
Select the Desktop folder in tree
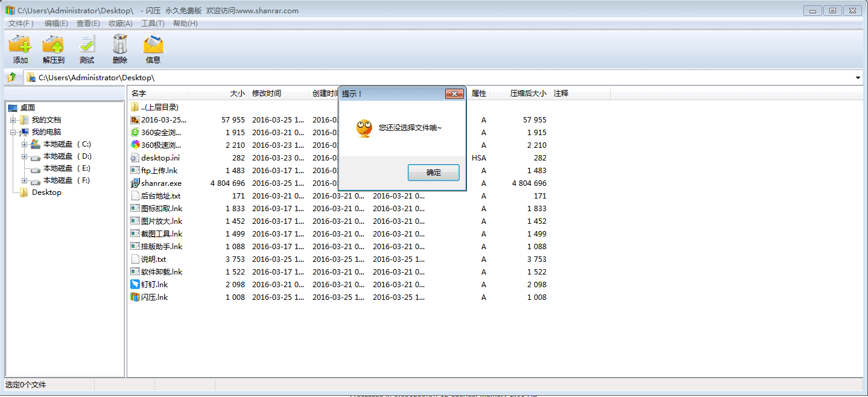pyautogui.click(x=46, y=192)
